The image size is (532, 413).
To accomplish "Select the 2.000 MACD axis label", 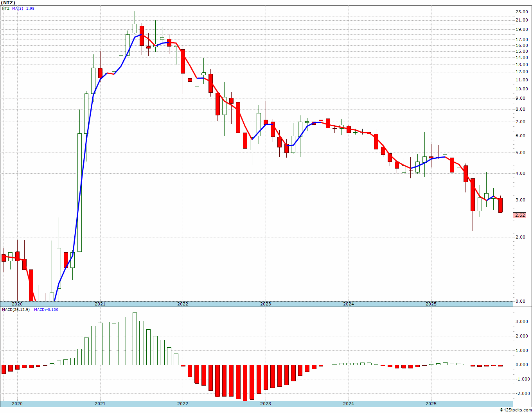I will tap(522, 336).
